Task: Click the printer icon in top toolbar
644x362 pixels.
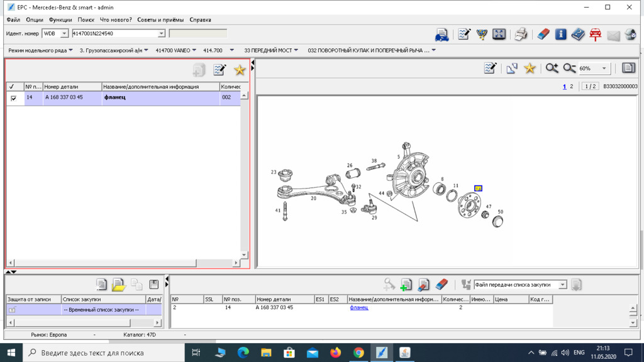Action: pyautogui.click(x=521, y=35)
